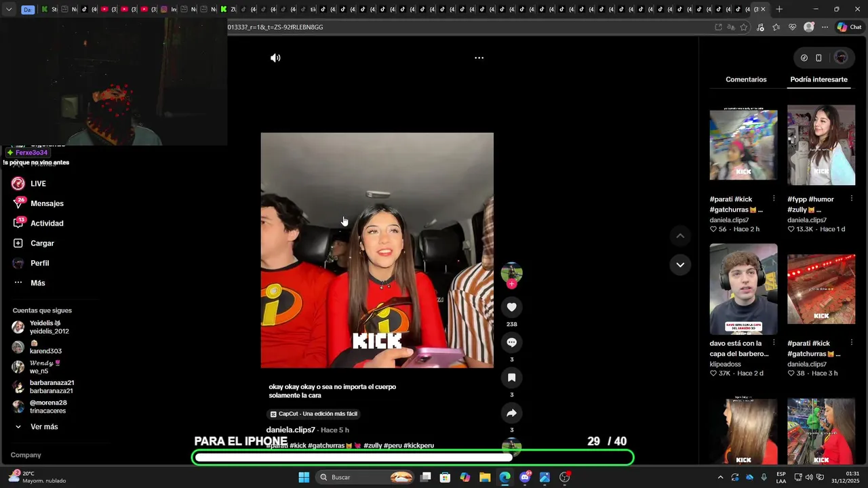The image size is (868, 488).
Task: Open browser media control icon
Action: tap(760, 27)
